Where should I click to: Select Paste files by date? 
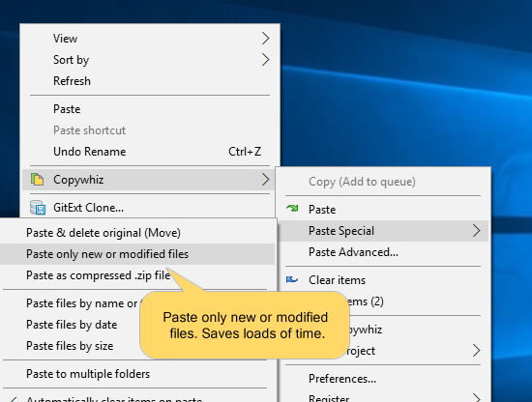[72, 325]
